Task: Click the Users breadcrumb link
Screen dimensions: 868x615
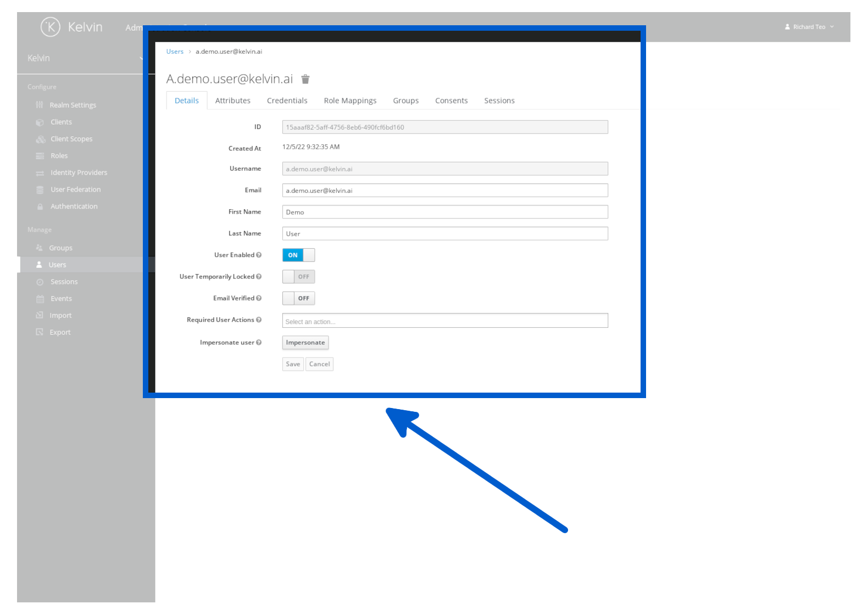Action: 175,52
